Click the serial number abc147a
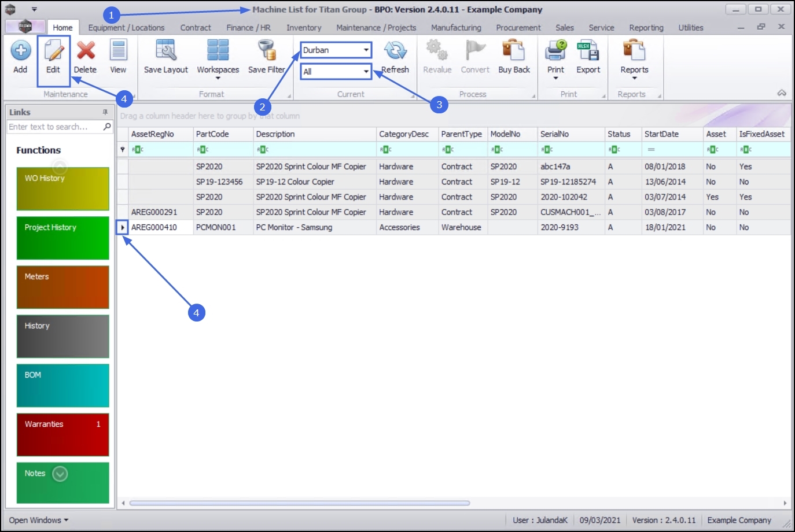Viewport: 795px width, 532px height. tap(571, 167)
